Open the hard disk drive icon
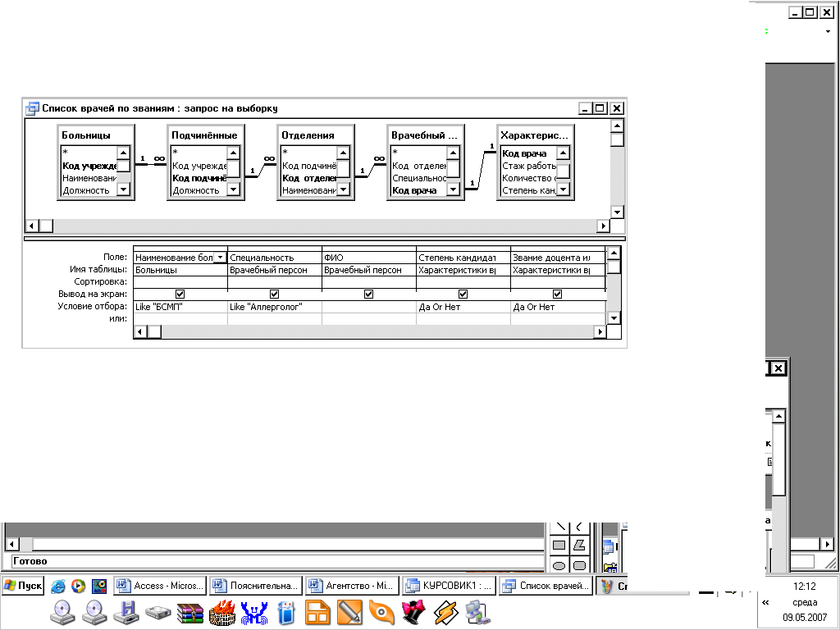Image resolution: width=840 pixels, height=630 pixels. pos(158,613)
